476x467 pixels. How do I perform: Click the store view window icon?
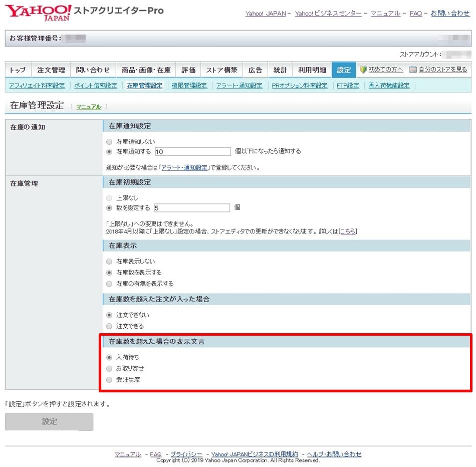tap(412, 70)
